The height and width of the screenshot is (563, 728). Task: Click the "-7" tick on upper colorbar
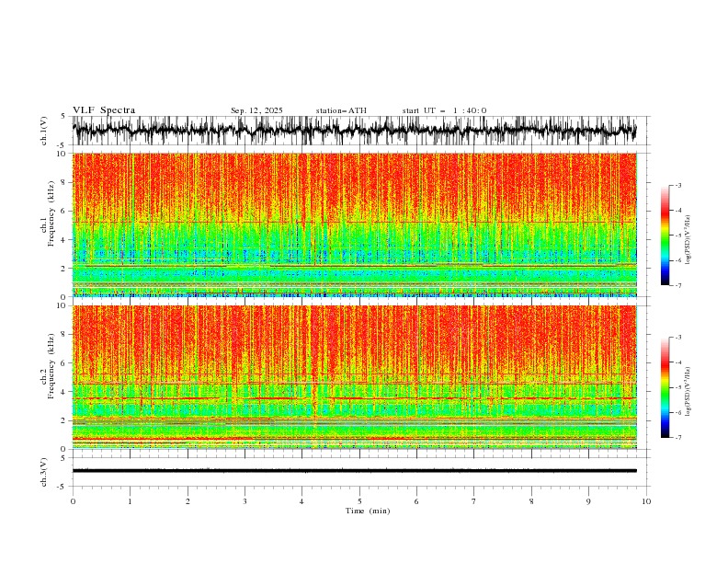677,285
